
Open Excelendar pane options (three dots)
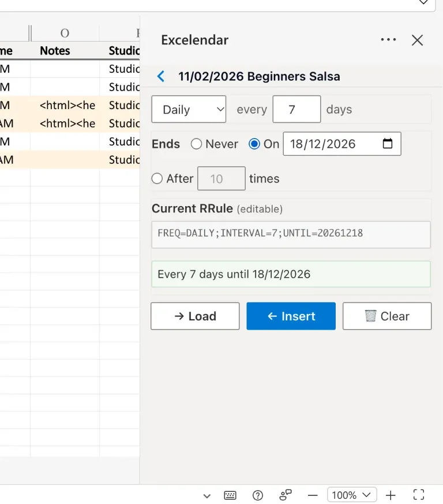coord(388,39)
